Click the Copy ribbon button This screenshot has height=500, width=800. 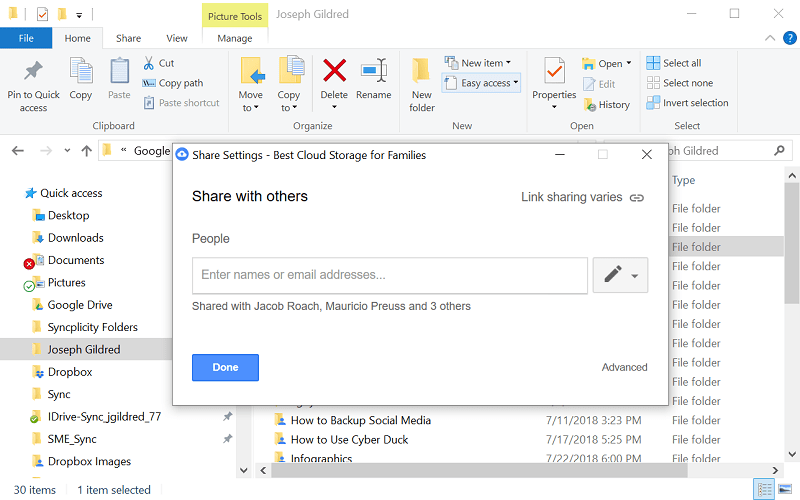point(81,79)
